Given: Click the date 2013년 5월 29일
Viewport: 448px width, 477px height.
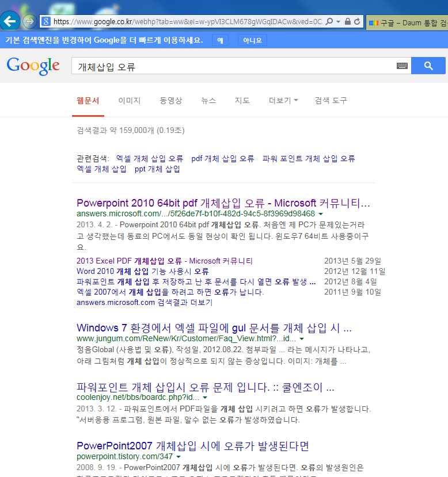Looking at the screenshot, I should point(353,261).
